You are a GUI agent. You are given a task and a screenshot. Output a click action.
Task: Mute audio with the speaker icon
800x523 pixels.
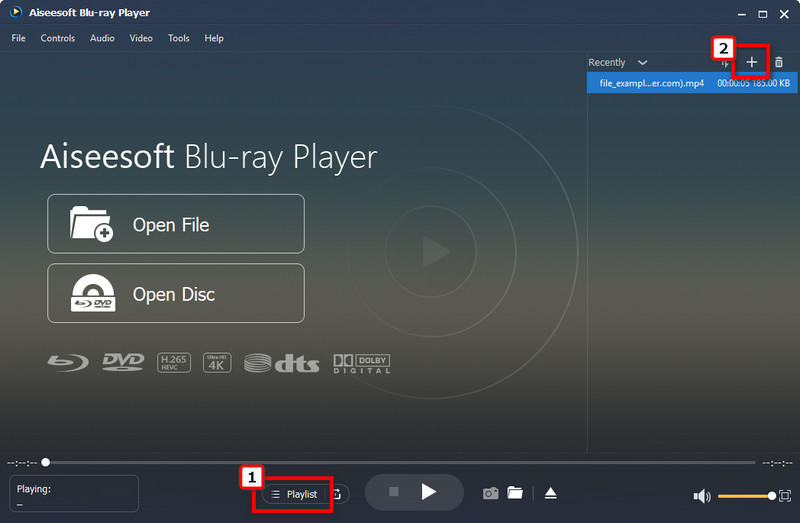click(x=702, y=496)
